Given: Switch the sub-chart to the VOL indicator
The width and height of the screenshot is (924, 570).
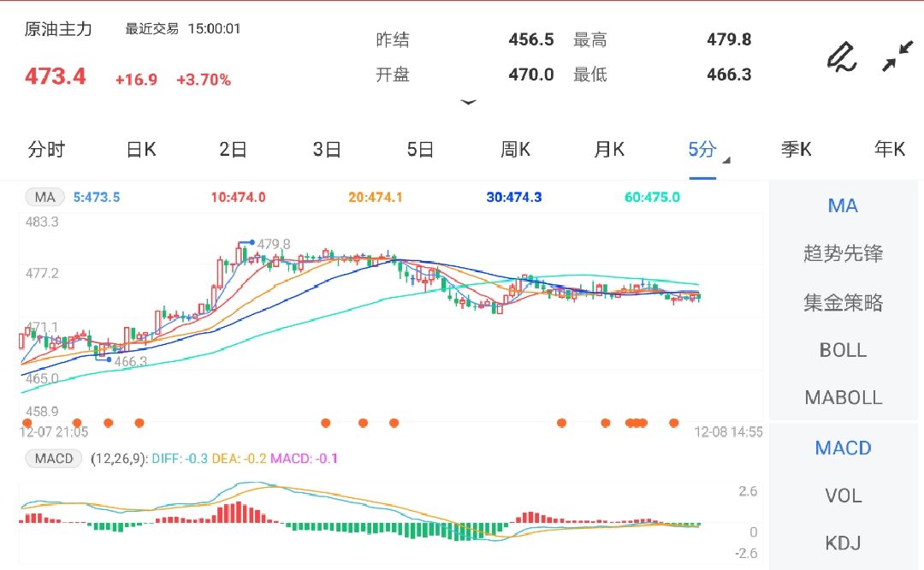Looking at the screenshot, I should [843, 496].
